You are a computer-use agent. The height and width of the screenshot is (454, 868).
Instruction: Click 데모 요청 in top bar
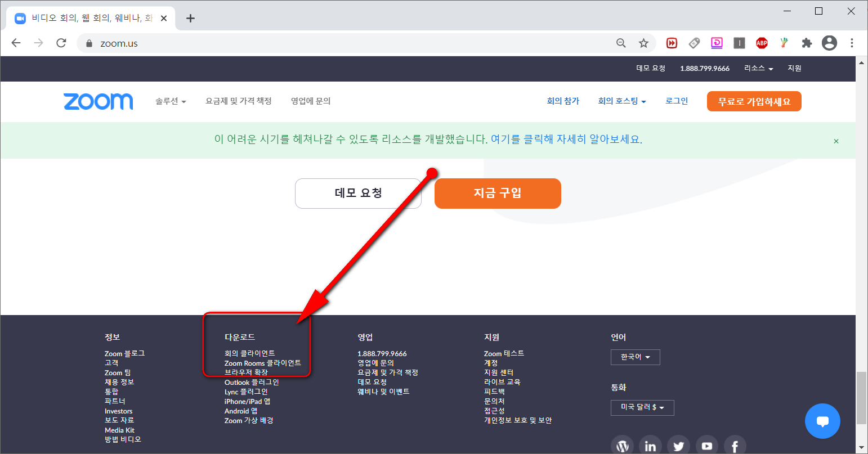[x=651, y=68]
